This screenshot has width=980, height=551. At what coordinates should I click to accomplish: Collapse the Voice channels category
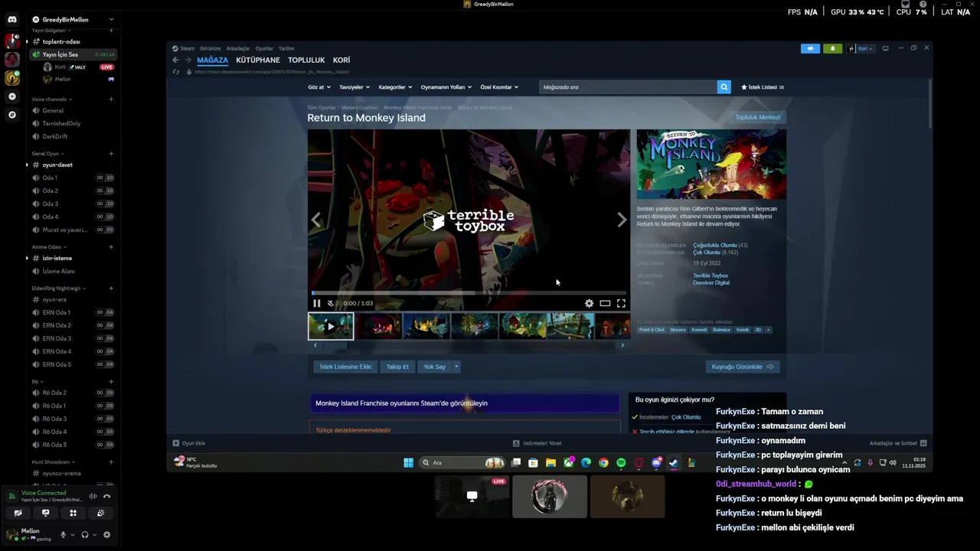click(52, 99)
